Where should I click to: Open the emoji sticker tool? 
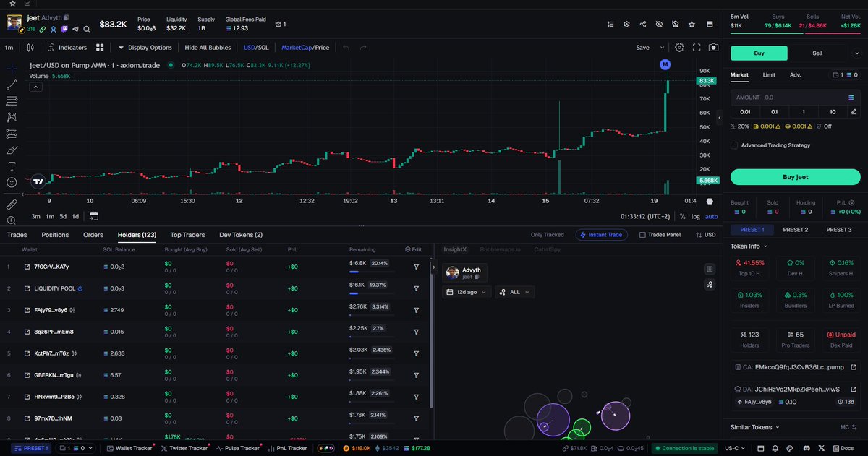pos(12,182)
